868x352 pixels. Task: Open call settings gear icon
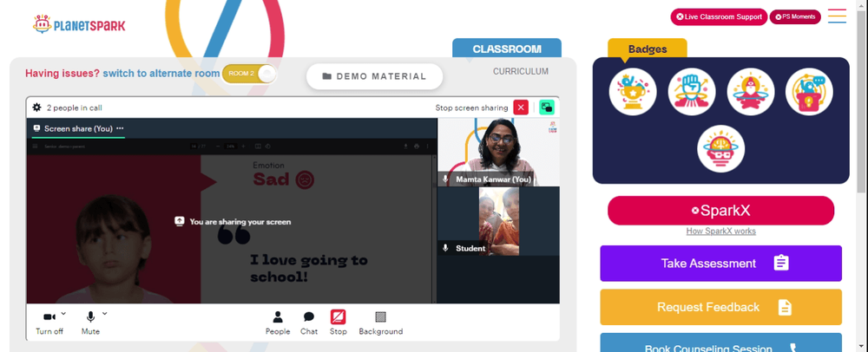37,108
